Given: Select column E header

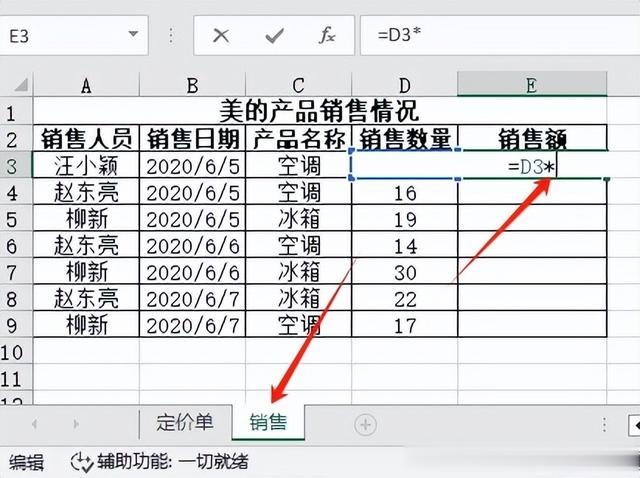Looking at the screenshot, I should (x=532, y=84).
